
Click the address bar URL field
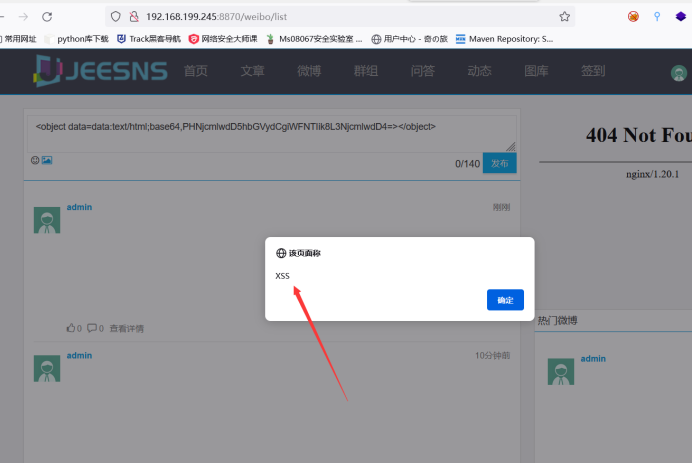point(340,17)
